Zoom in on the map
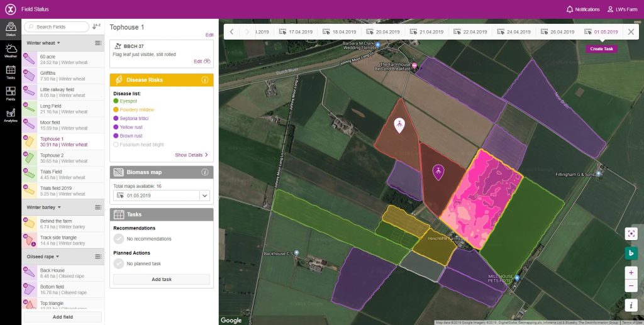Screen dimensions: 644x325 coord(631,272)
